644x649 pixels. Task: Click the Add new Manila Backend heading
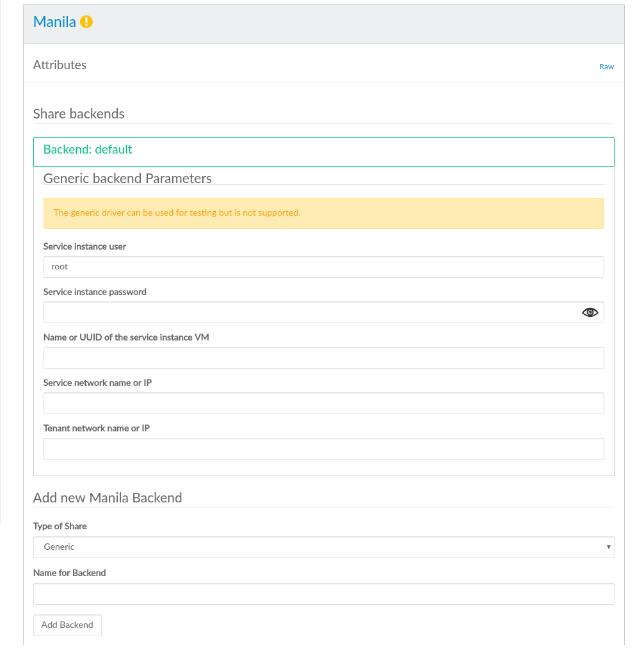tap(108, 498)
